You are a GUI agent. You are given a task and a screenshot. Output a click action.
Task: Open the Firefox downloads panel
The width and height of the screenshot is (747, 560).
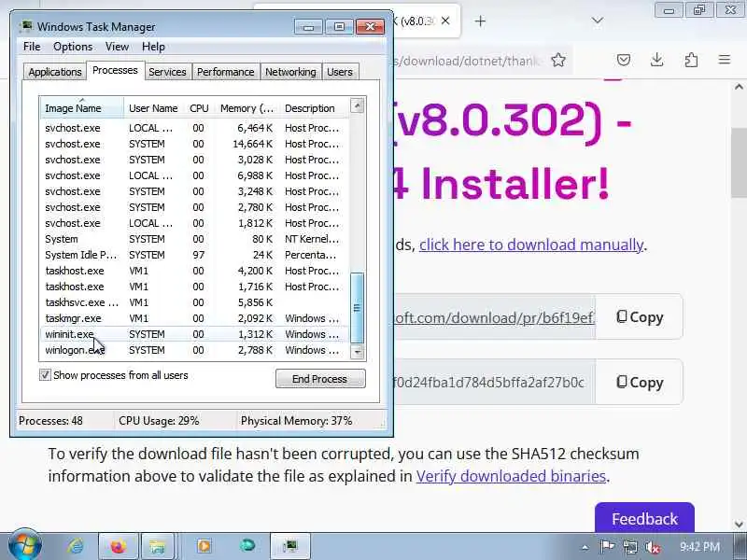click(657, 60)
